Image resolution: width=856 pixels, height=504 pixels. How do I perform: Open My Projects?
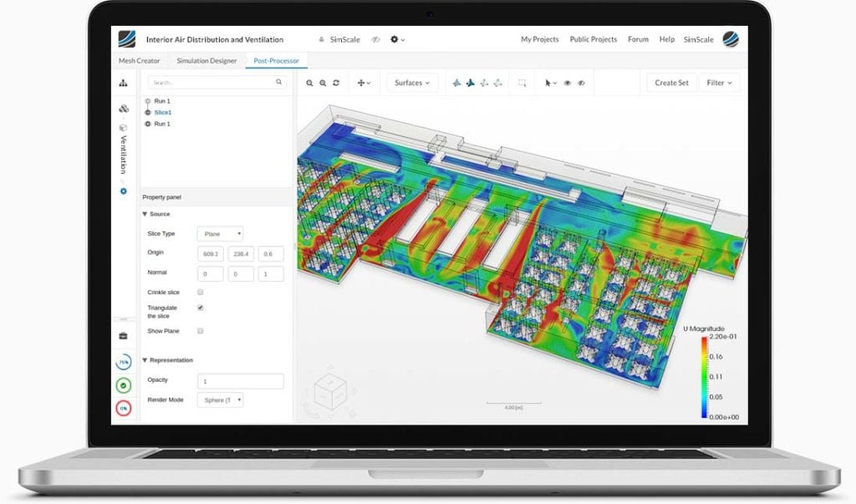tap(539, 39)
